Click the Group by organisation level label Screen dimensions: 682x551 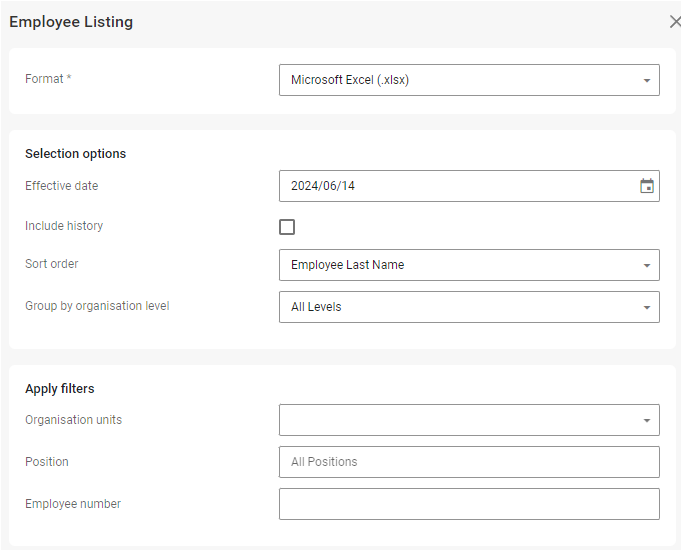97,306
